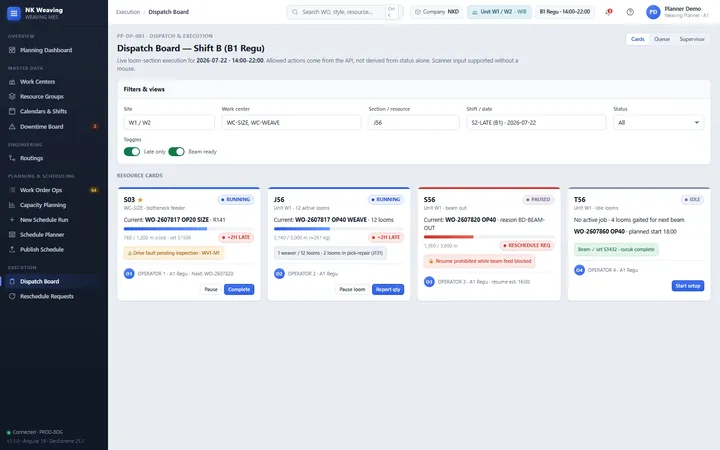Toggle the Late only switch
Image resolution: width=720 pixels, height=450 pixels.
coord(132,152)
